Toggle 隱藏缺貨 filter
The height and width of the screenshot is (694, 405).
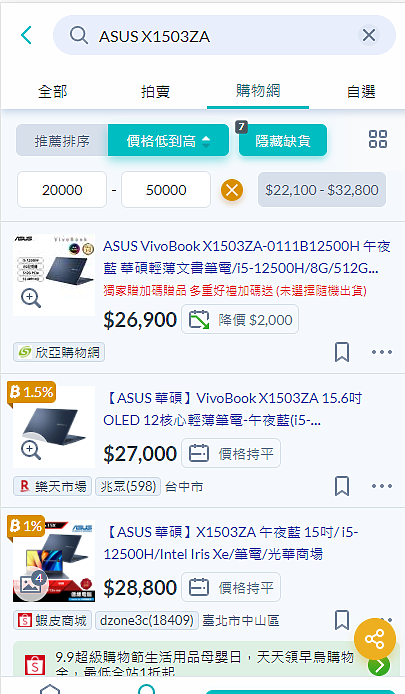283,140
